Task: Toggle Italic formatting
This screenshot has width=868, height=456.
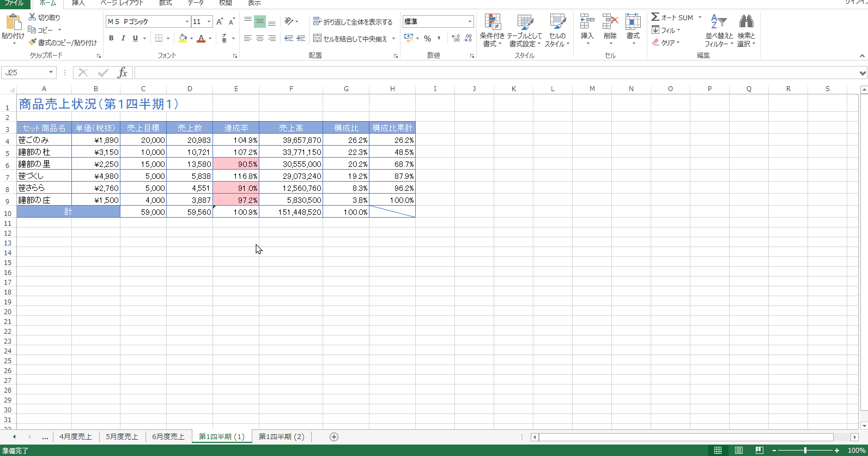Action: tap(123, 38)
